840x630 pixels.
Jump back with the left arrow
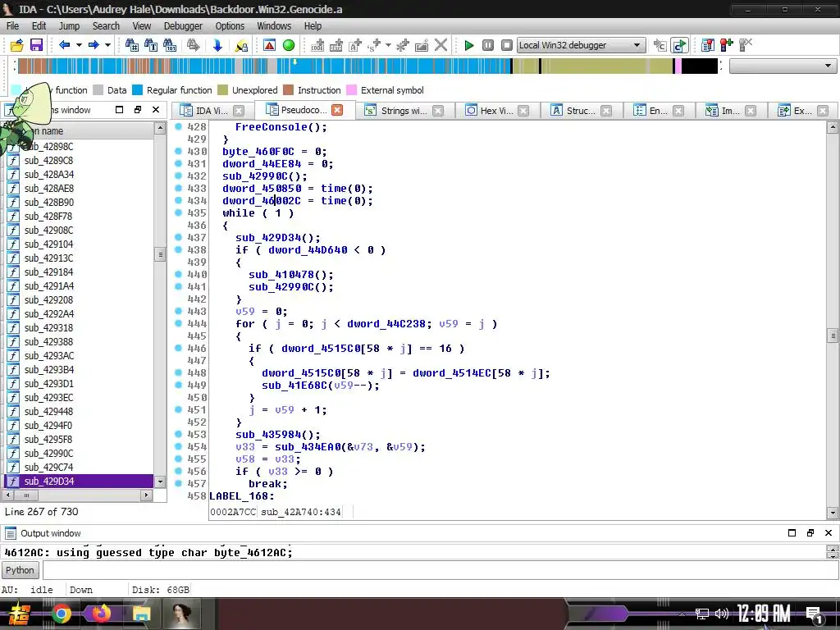pos(64,45)
